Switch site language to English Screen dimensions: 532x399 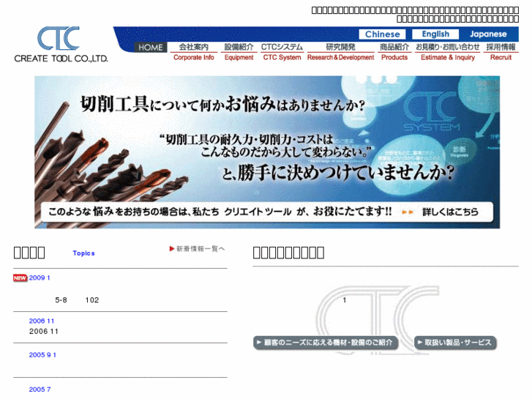click(435, 34)
